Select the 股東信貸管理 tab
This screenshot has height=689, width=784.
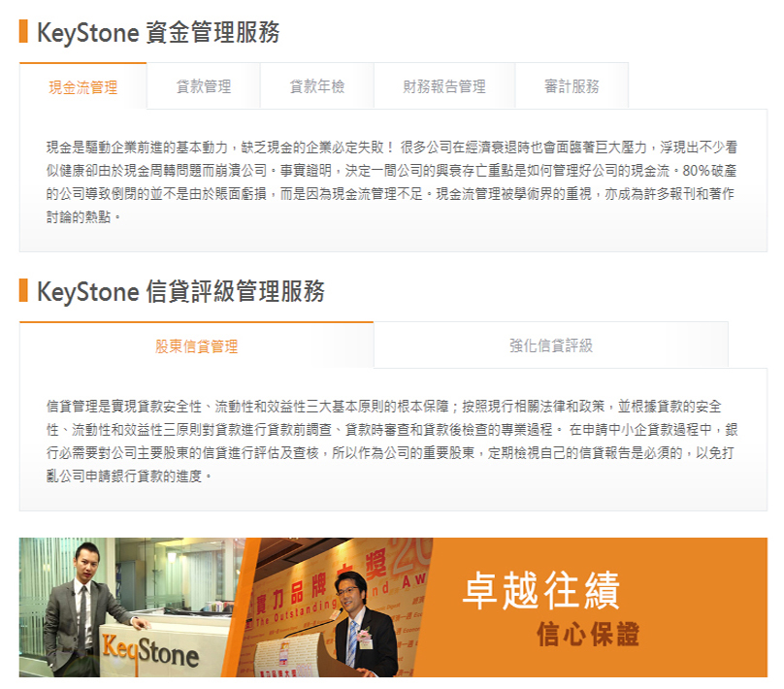197,345
